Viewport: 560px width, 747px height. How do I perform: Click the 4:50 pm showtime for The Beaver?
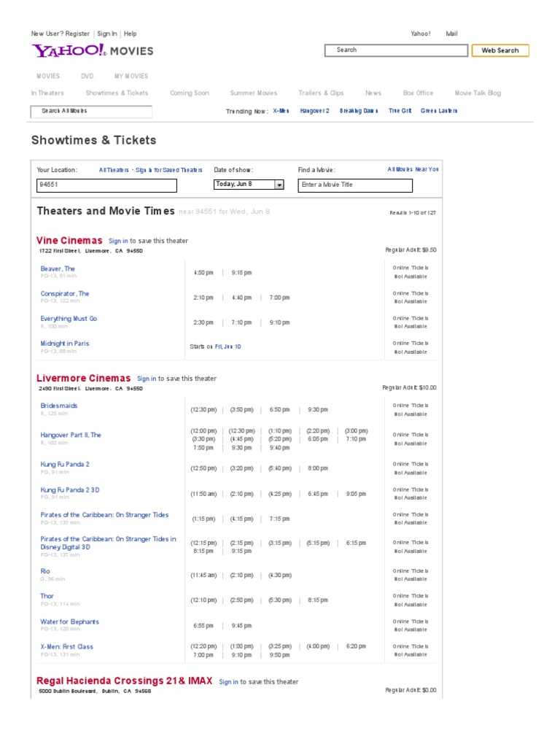203,273
